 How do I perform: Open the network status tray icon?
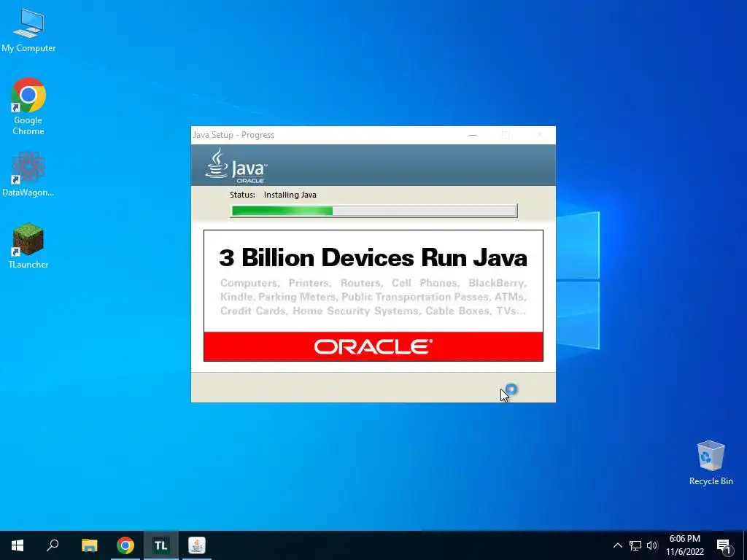[x=635, y=545]
